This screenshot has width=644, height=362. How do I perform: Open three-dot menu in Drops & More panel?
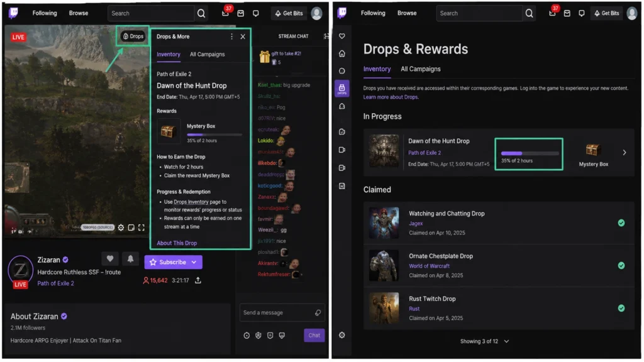(231, 36)
